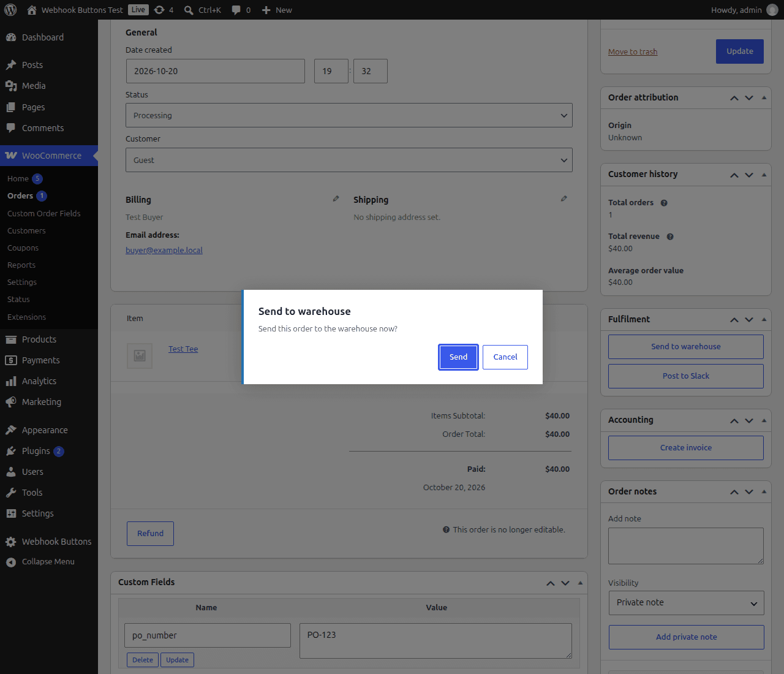Screen dimensions: 784x674
Task: Click the Post to Slack button
Action: click(686, 376)
